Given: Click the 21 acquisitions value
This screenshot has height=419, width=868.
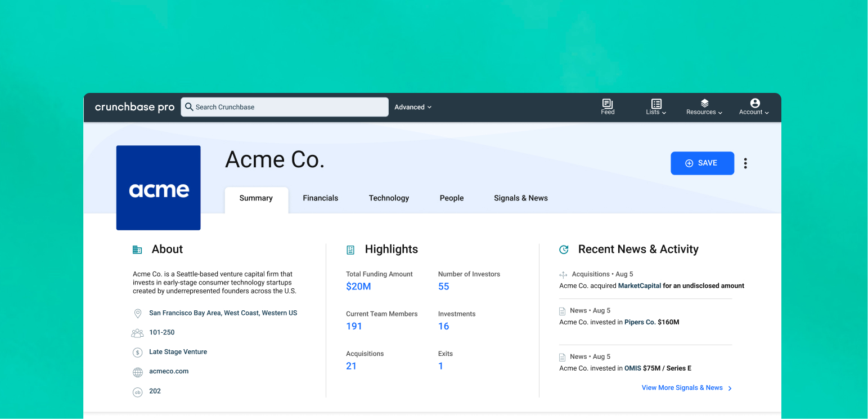Looking at the screenshot, I should 352,366.
